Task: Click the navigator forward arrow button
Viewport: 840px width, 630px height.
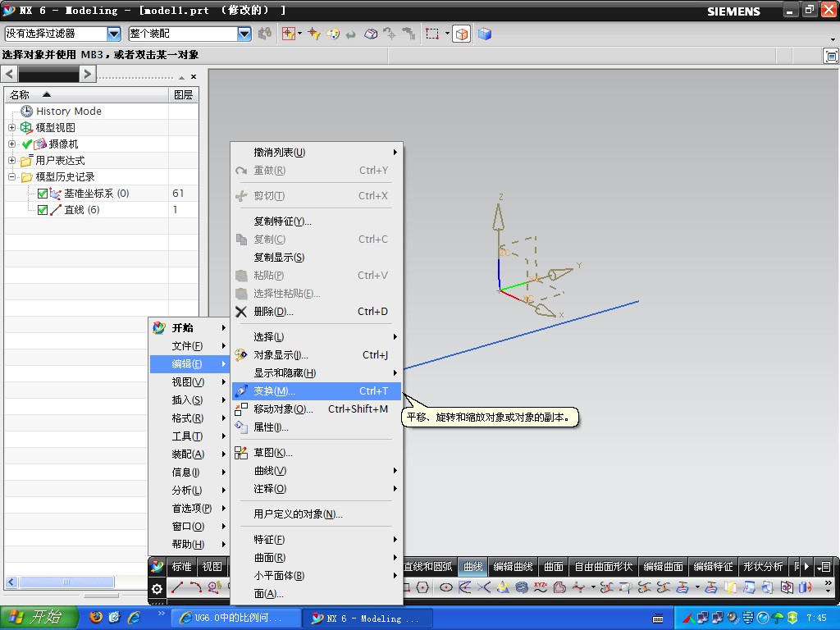Action: [x=87, y=73]
